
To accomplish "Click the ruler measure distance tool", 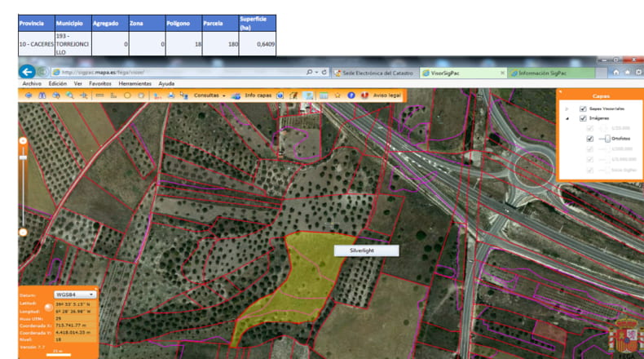I will click(x=99, y=95).
